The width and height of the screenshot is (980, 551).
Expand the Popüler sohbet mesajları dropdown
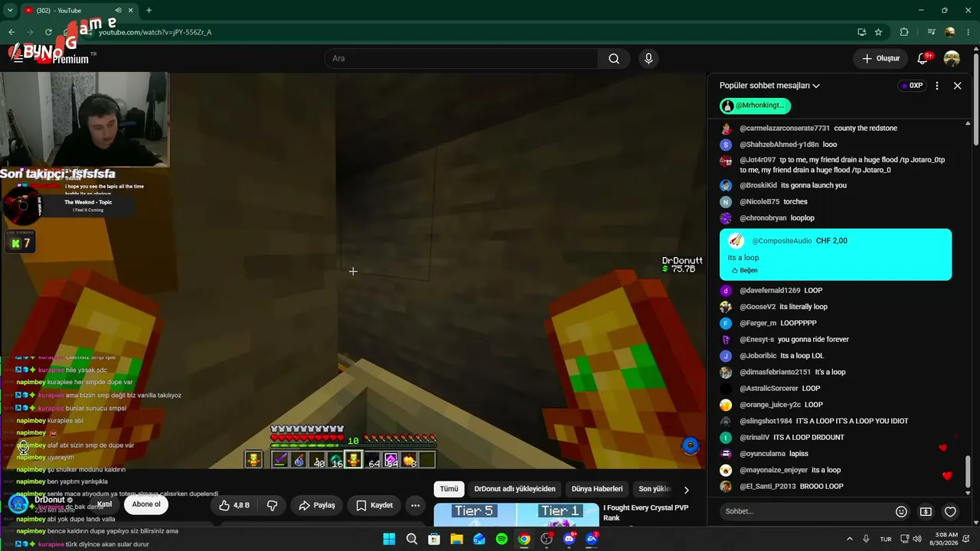(x=769, y=86)
